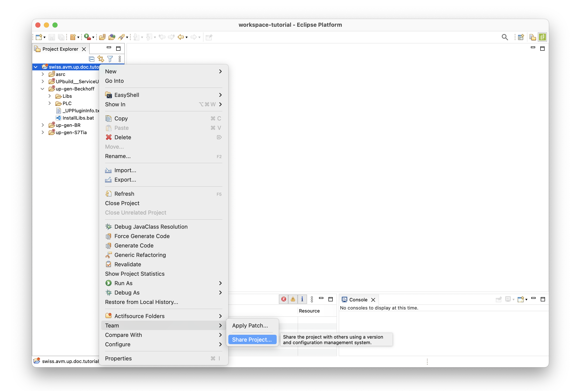Expand the Libs folder
The height and width of the screenshot is (391, 588).
tap(50, 96)
